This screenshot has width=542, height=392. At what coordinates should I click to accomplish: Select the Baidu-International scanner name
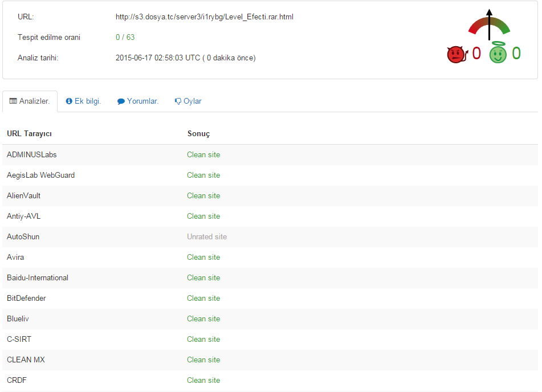(38, 277)
